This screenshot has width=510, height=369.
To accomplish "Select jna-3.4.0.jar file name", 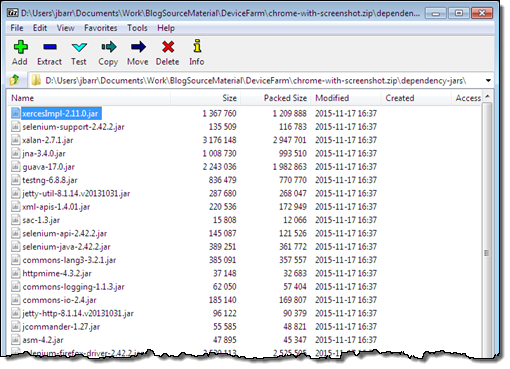I will 44,154.
